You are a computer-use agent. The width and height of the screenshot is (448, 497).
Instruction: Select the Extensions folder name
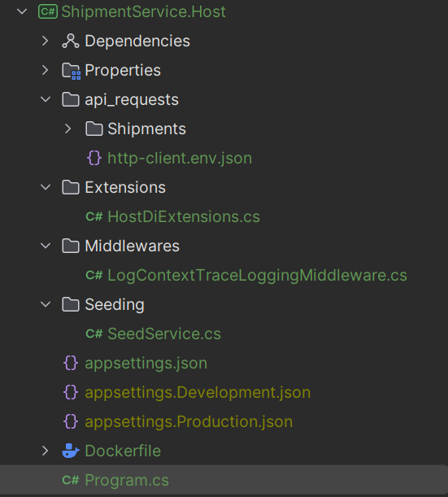(125, 187)
